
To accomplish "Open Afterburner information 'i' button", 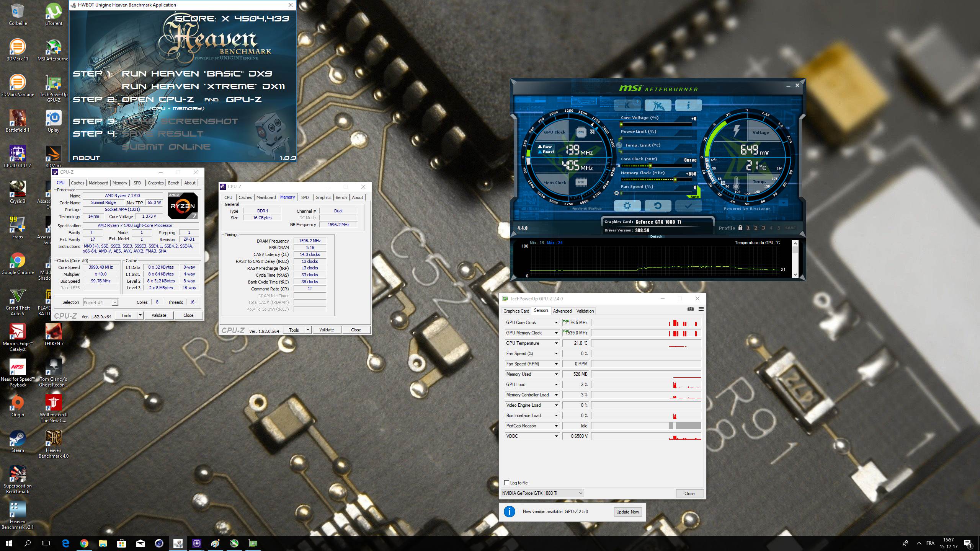I will coord(688,105).
